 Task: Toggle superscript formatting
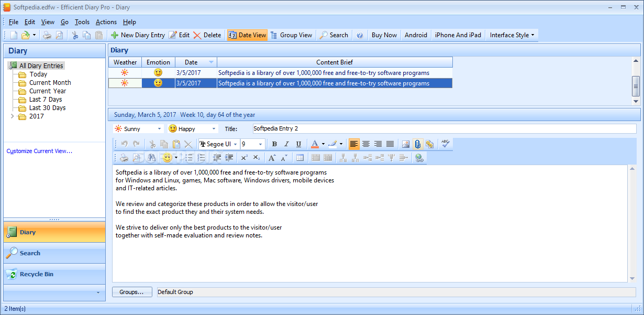click(x=245, y=157)
